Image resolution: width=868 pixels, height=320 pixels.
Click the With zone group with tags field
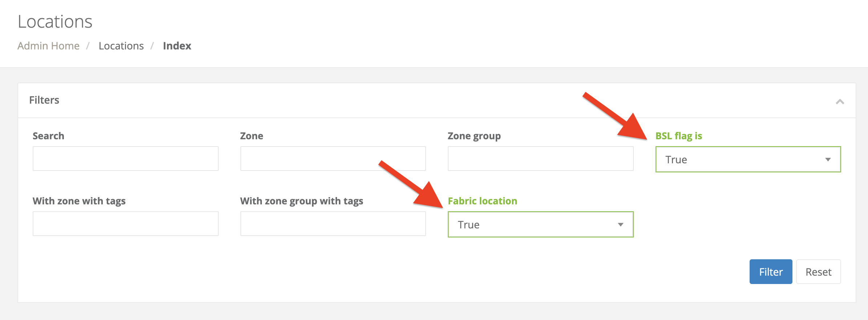333,224
